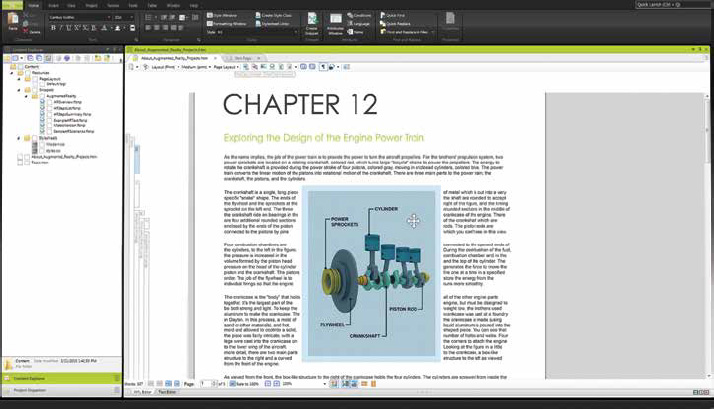Click the bulleted list icon
The height and width of the screenshot is (409, 714).
(x=148, y=17)
